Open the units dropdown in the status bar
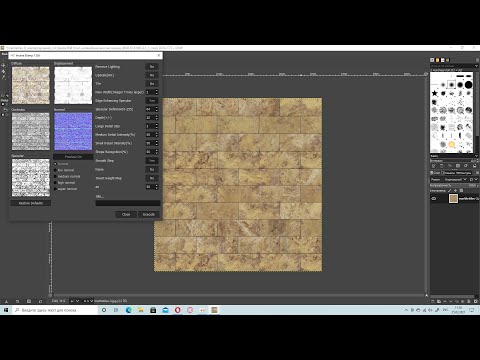Screen dimensions: 480x360 tap(74, 301)
